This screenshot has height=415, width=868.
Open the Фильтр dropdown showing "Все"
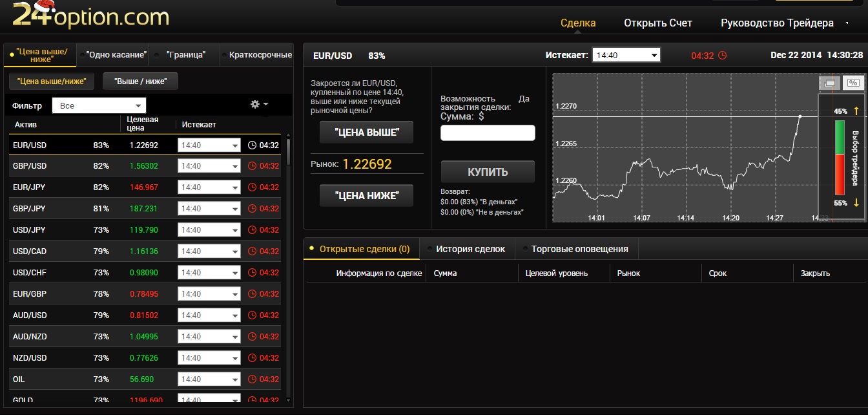pos(99,105)
